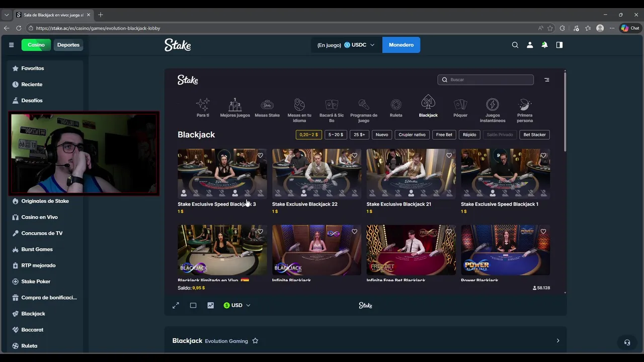Favorite Stake Exclusive Speed Blackjack 3
This screenshot has height=362, width=644.
[x=260, y=155]
